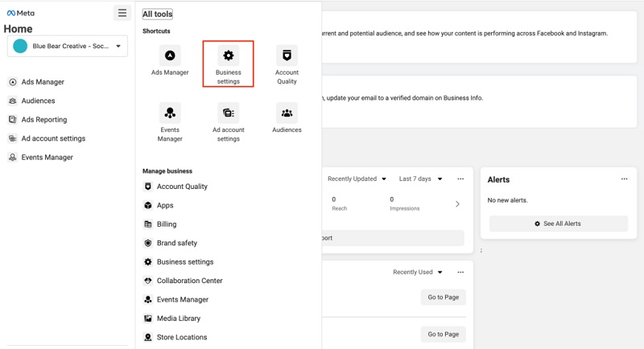Click Brand safety shield icon
This screenshot has height=349, width=644.
point(148,243)
